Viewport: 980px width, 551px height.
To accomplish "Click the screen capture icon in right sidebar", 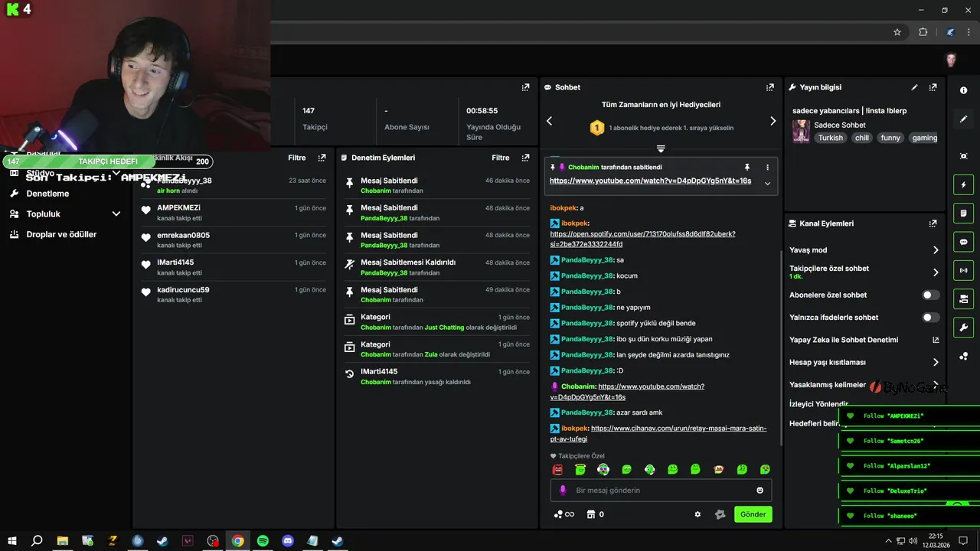I will tap(963, 156).
